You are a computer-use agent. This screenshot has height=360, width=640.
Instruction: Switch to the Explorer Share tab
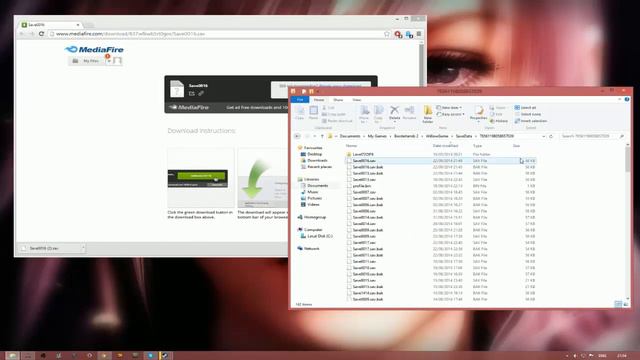tap(338, 100)
